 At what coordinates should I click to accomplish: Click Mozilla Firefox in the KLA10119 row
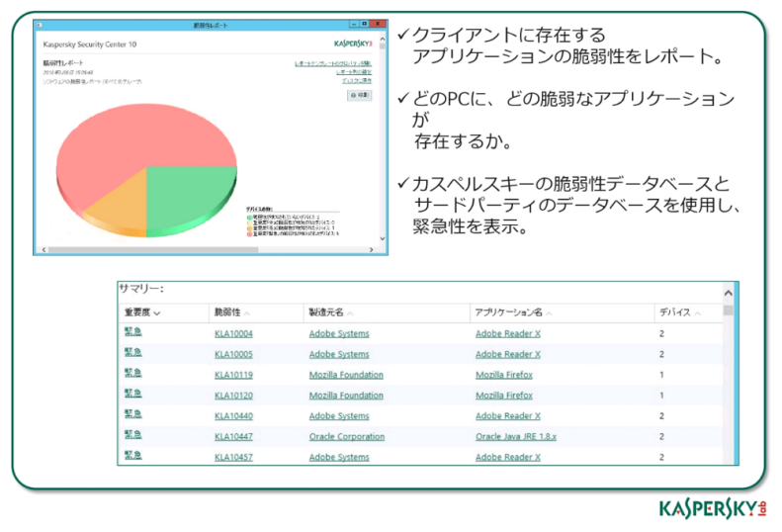504,375
